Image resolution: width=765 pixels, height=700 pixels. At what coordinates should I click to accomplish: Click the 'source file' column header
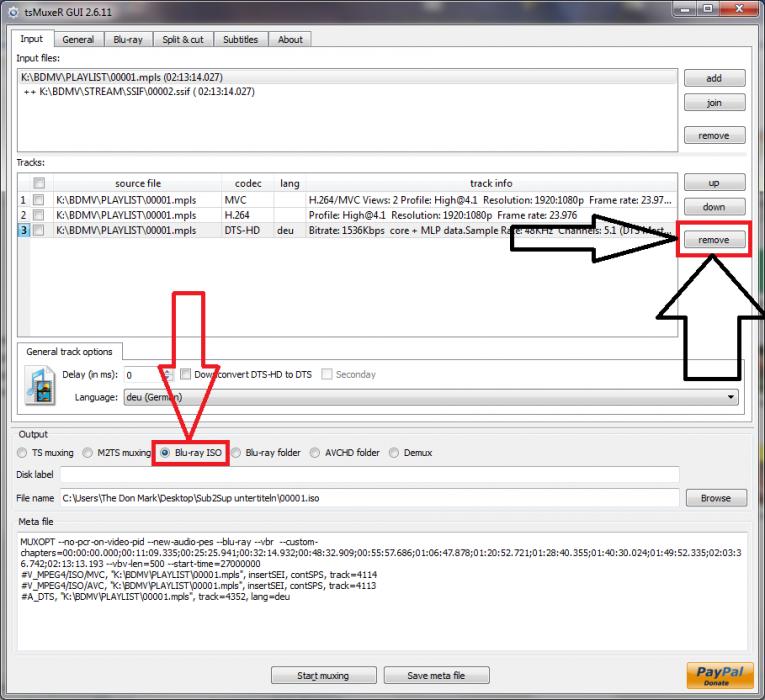138,183
